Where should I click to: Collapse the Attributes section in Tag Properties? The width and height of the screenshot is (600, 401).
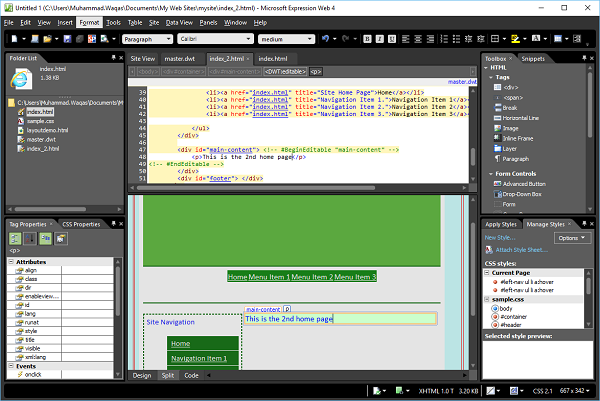click(12, 261)
